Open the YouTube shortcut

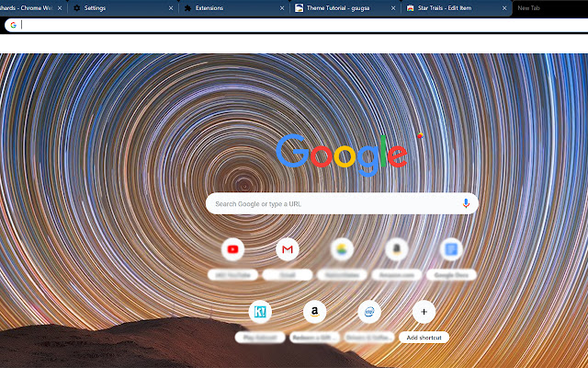232,249
